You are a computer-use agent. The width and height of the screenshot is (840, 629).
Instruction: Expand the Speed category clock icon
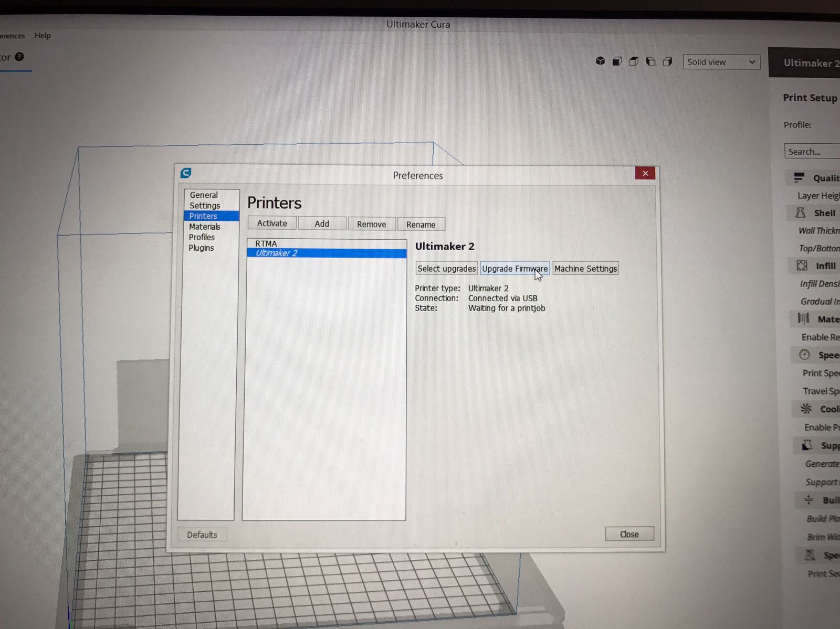coord(804,355)
